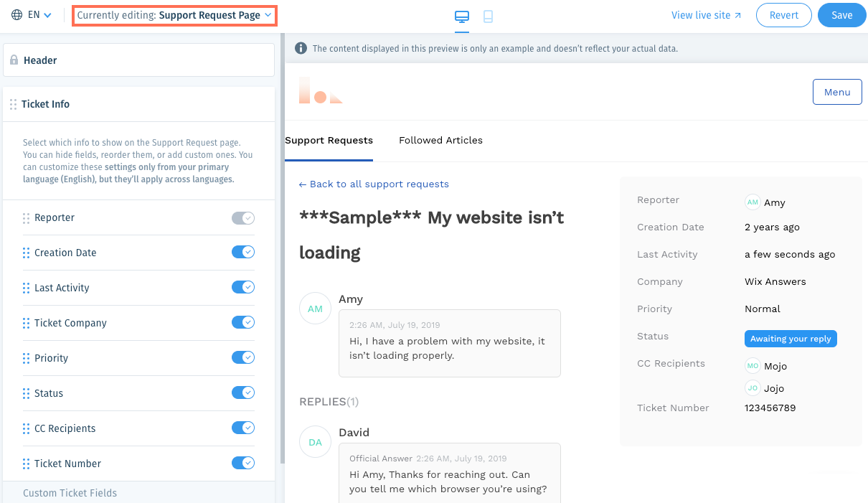This screenshot has width=868, height=503.
Task: Select the Support Requests tab
Action: tap(329, 141)
